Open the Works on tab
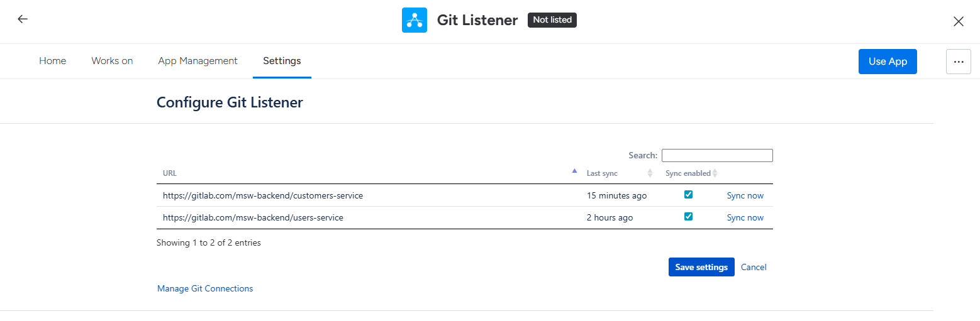 (112, 61)
